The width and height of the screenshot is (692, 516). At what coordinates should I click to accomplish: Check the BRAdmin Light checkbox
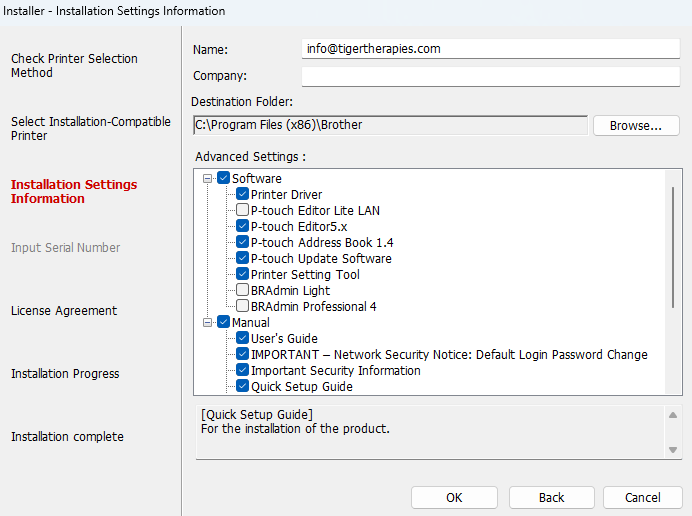click(242, 290)
